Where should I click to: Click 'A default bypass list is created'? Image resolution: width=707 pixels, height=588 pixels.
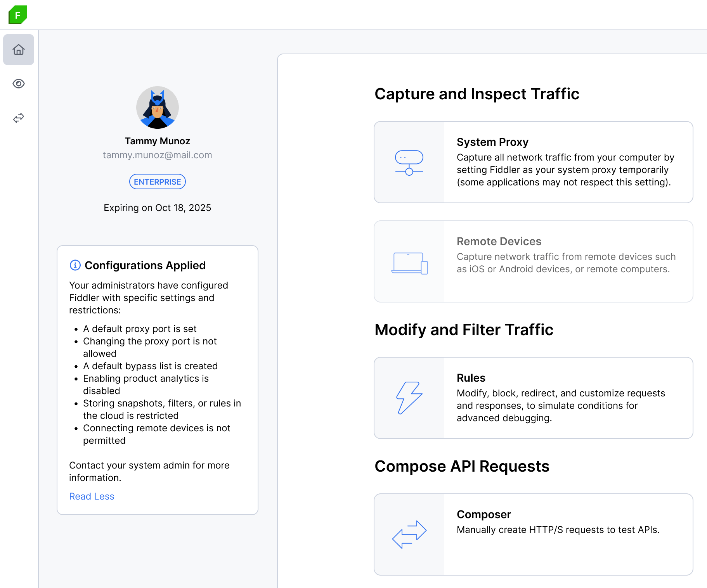(x=150, y=366)
